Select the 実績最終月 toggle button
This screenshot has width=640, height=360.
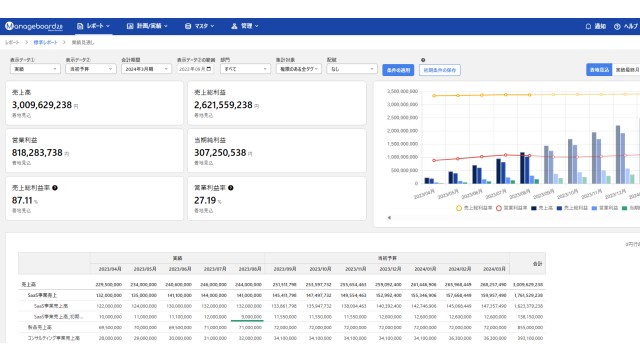click(627, 70)
